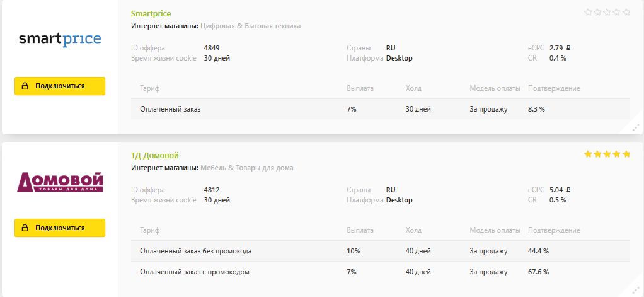Click the third star of ТД Домовой rating
Viewport: 644px width, 297px height.
tap(607, 154)
